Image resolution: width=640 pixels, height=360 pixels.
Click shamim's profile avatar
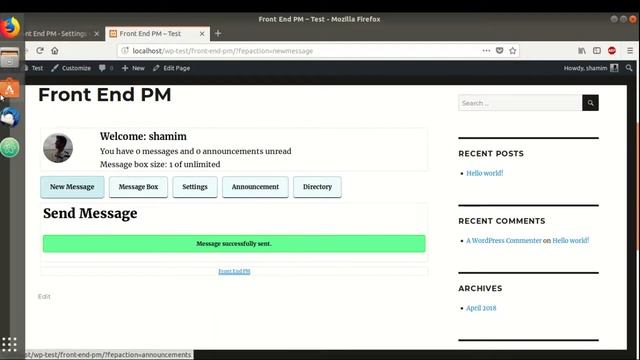click(58, 148)
